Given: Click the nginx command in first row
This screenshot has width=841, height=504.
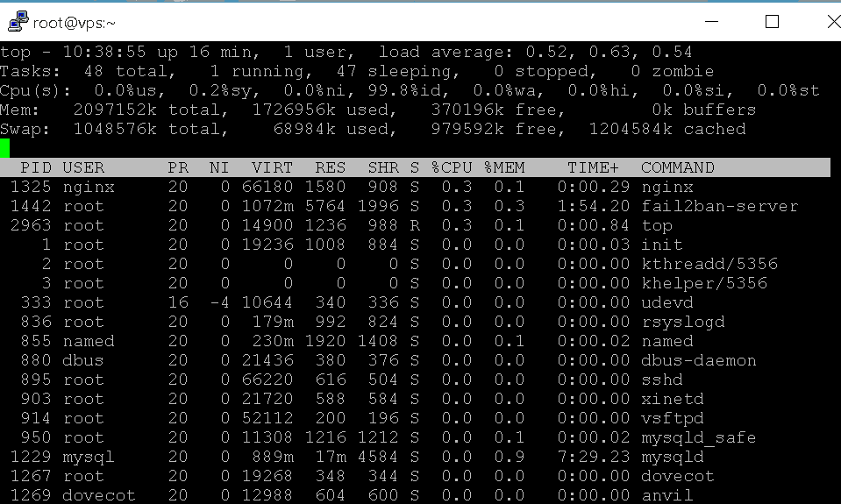Looking at the screenshot, I should point(666,187).
